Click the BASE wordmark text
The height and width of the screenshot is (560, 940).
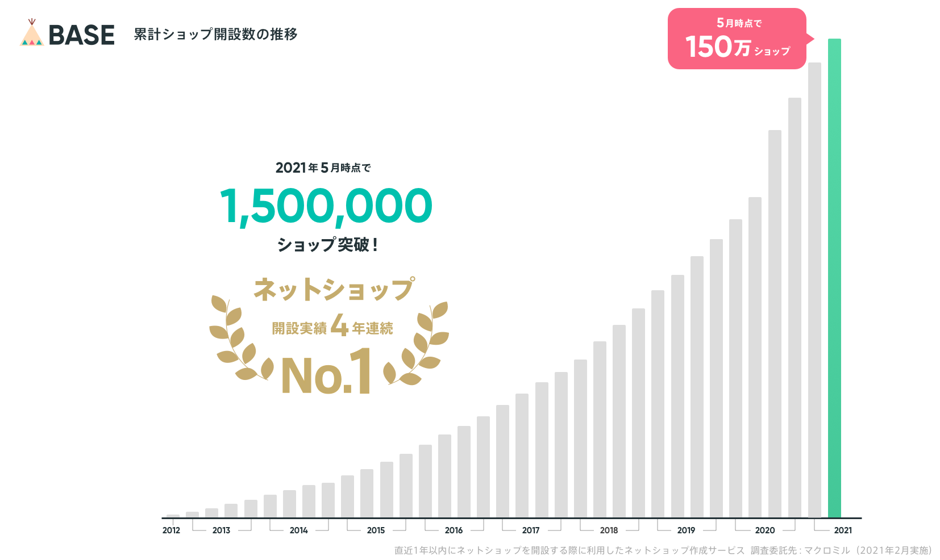click(x=82, y=35)
